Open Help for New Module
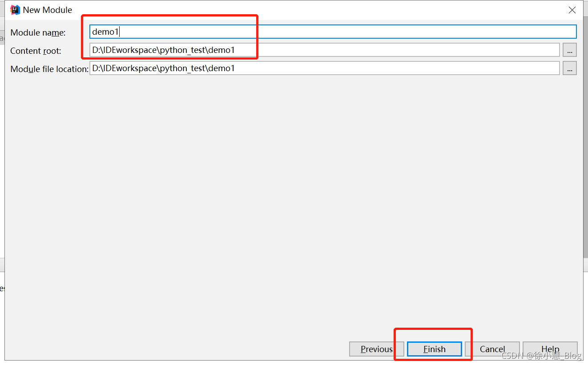Image resolution: width=588 pixels, height=365 pixels. pos(550,349)
